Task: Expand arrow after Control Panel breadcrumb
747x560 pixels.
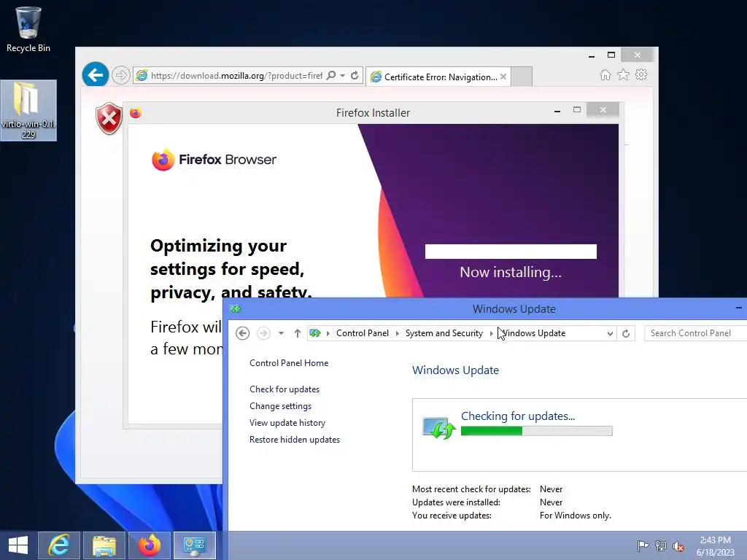Action: click(398, 333)
